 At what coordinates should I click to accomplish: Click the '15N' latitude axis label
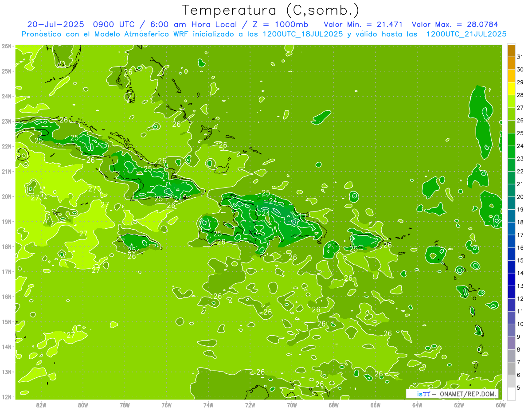tap(7, 321)
